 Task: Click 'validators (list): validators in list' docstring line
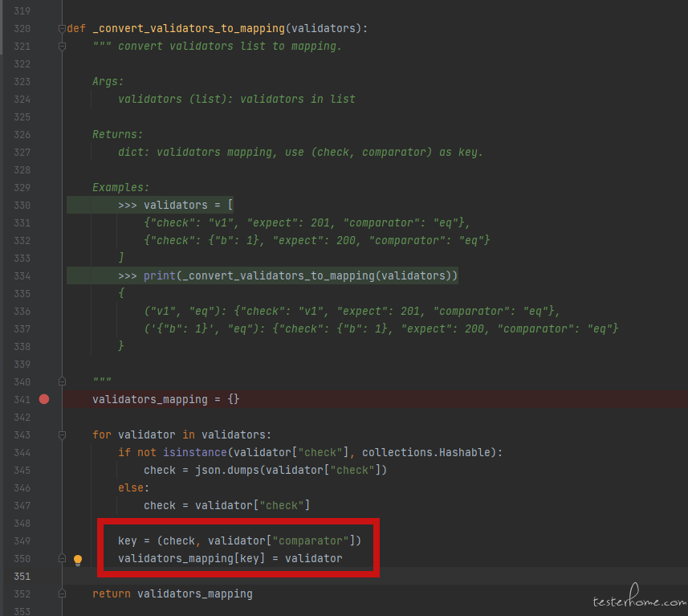coord(237,100)
